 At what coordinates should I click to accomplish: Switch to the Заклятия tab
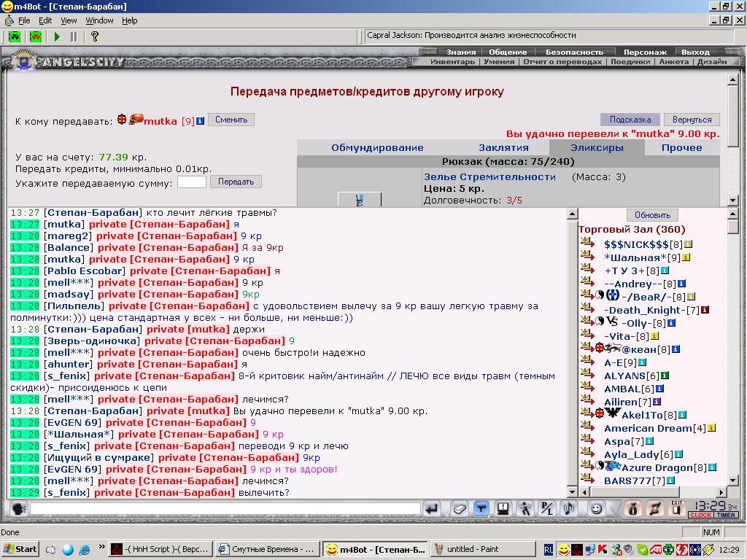point(503,147)
